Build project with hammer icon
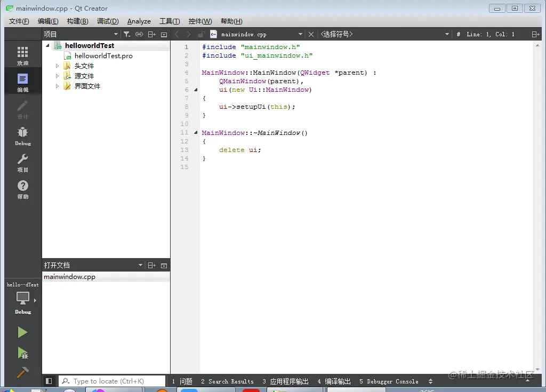Image resolution: width=546 pixels, height=392 pixels. pos(22,372)
